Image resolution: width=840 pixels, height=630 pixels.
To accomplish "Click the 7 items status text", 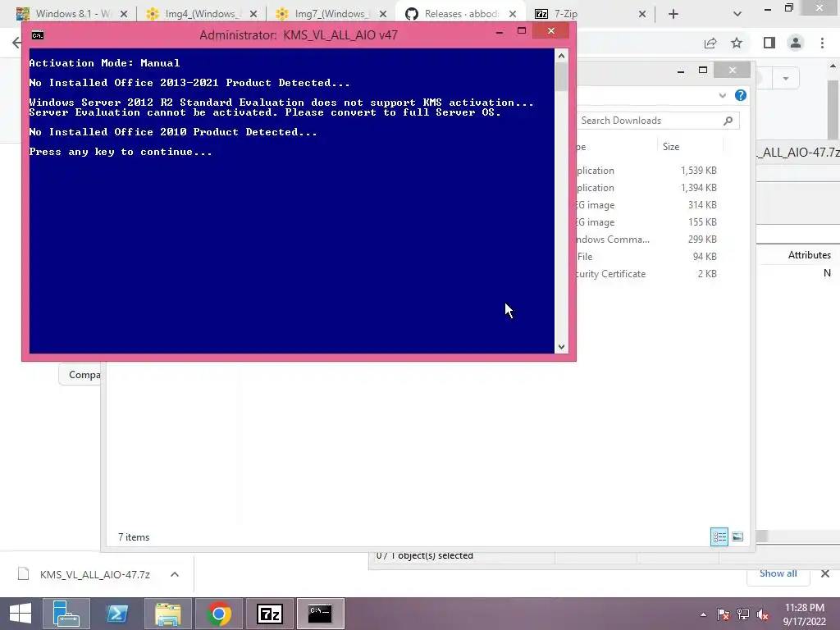I will (x=134, y=536).
